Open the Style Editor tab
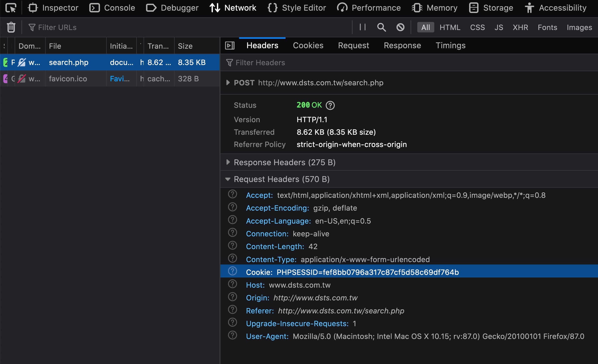Image resolution: width=598 pixels, height=364 pixels. [297, 8]
